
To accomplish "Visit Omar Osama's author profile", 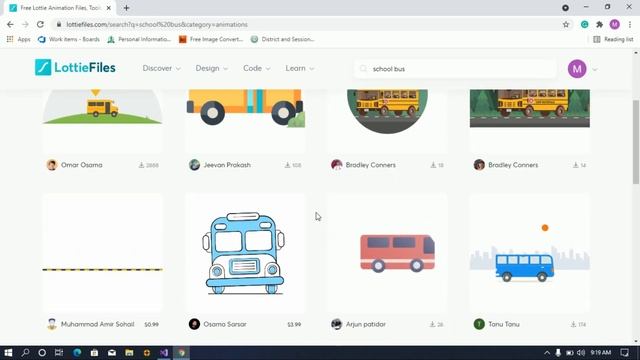I will (82, 165).
